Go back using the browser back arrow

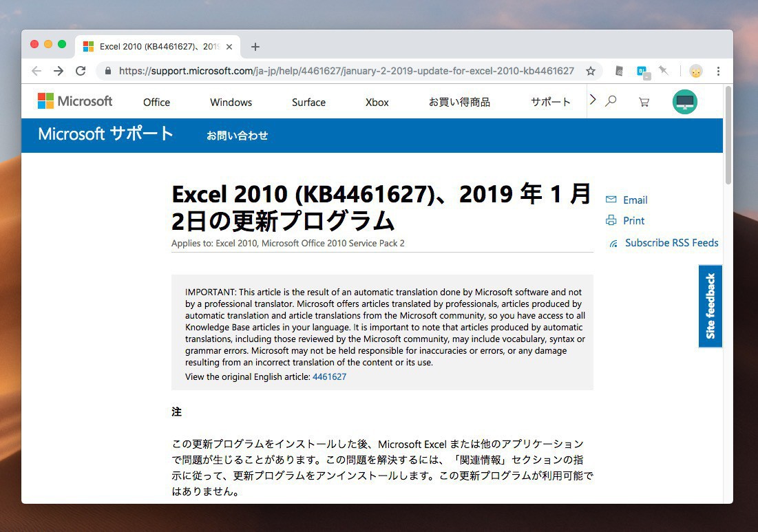click(x=36, y=71)
